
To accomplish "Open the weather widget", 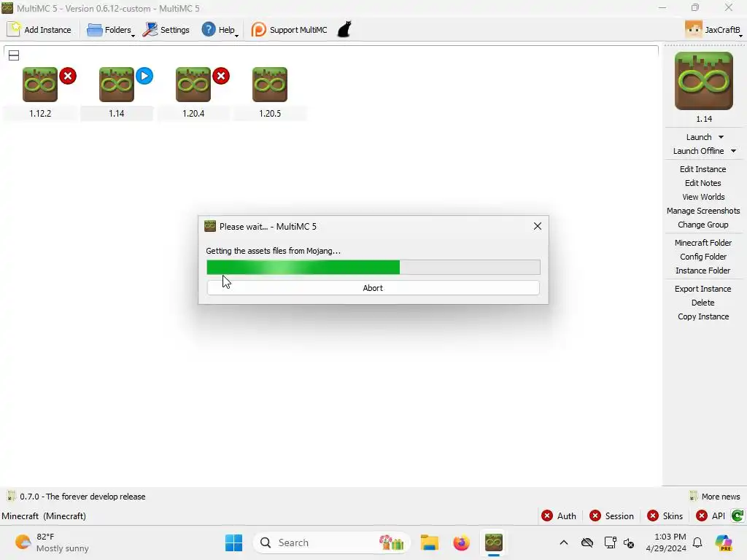I will [x=52, y=542].
